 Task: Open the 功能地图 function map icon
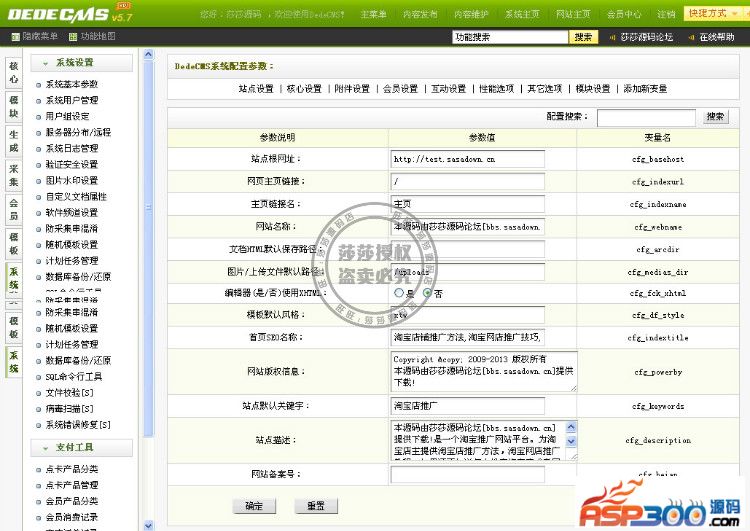[73, 37]
